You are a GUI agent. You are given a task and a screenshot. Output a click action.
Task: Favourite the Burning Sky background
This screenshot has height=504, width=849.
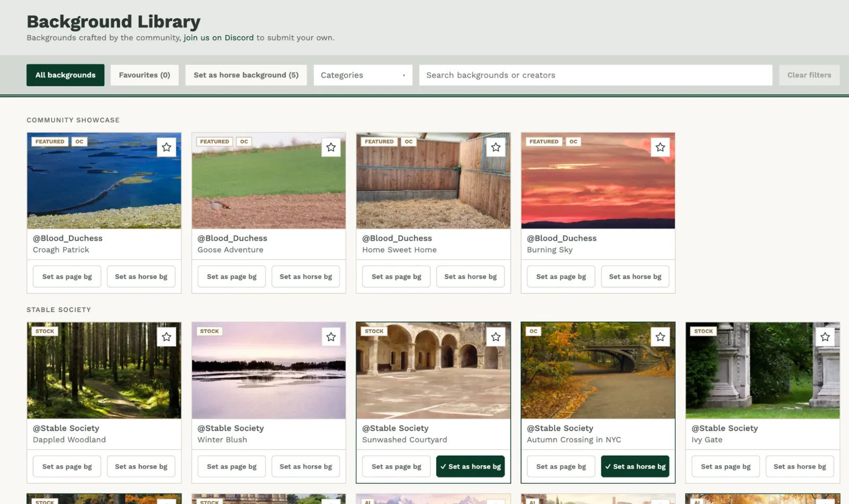point(660,147)
